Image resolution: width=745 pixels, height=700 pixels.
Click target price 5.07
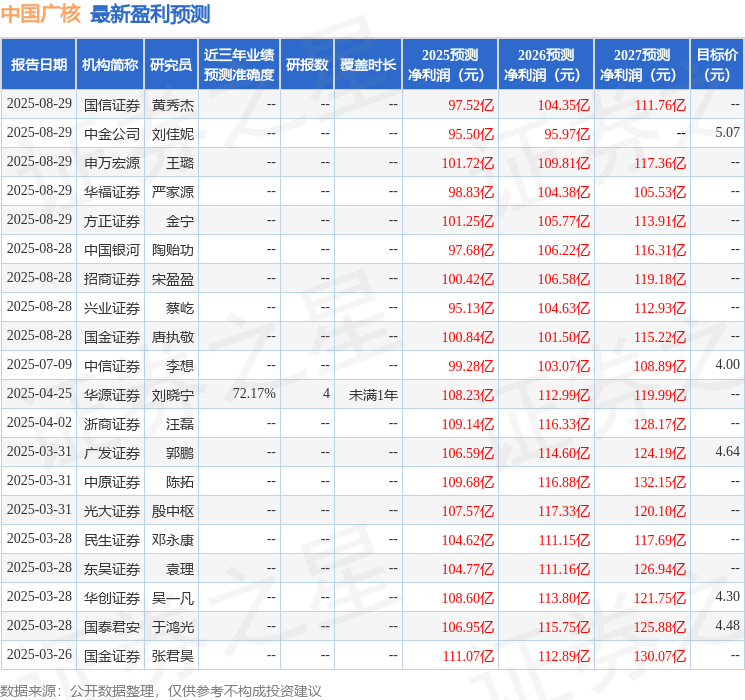(727, 132)
